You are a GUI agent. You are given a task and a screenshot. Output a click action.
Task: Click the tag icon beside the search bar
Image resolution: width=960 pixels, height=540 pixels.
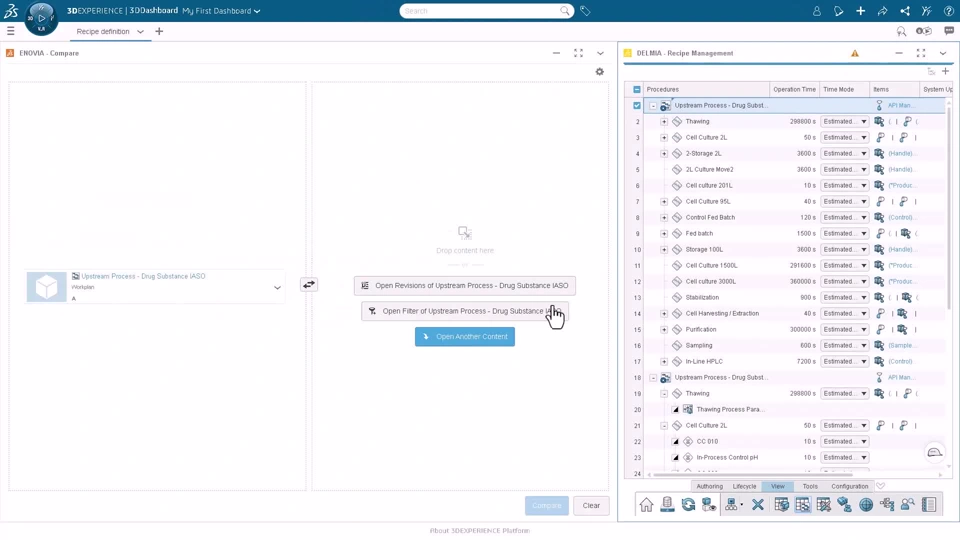click(585, 10)
